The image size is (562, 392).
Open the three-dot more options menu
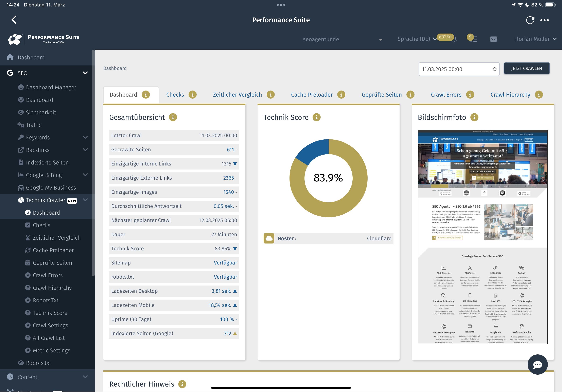(x=544, y=20)
